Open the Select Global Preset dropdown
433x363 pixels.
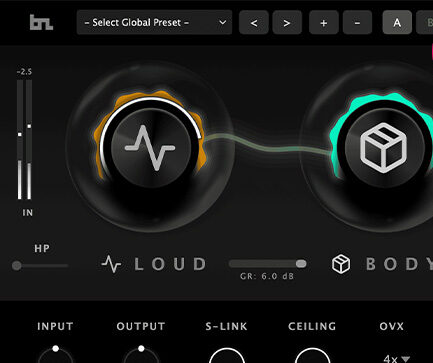pos(154,22)
